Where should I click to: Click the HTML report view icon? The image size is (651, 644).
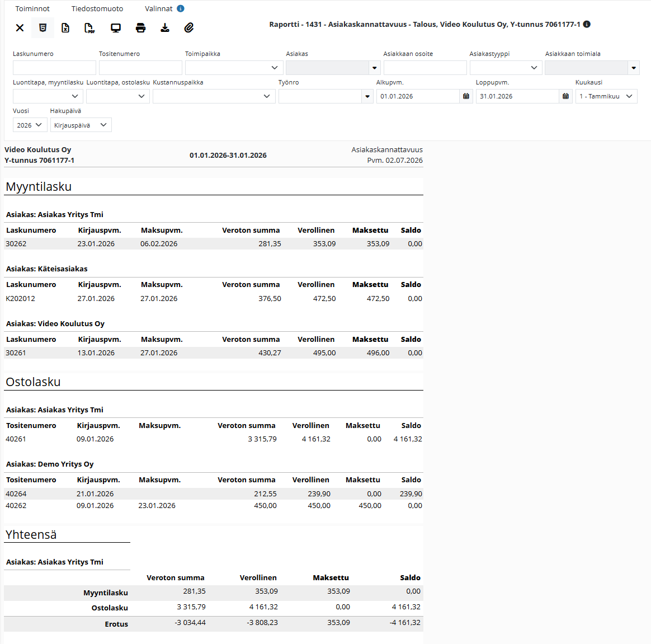tap(43, 28)
